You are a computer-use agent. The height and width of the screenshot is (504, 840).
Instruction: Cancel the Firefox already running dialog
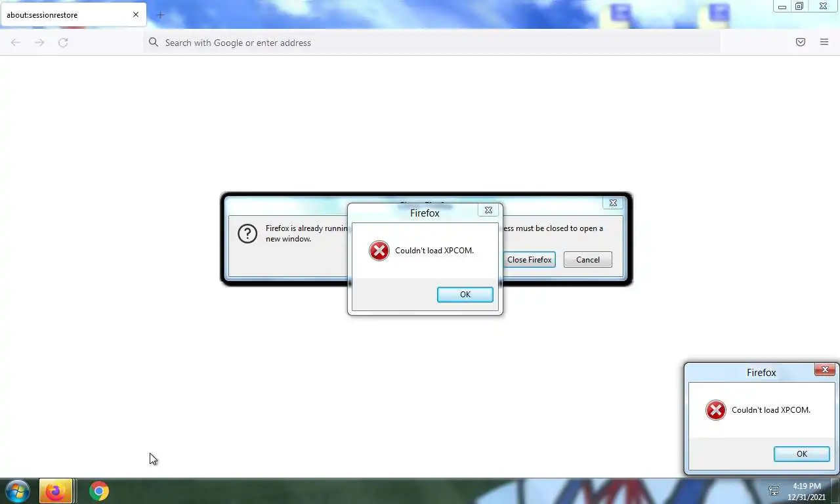pyautogui.click(x=588, y=260)
